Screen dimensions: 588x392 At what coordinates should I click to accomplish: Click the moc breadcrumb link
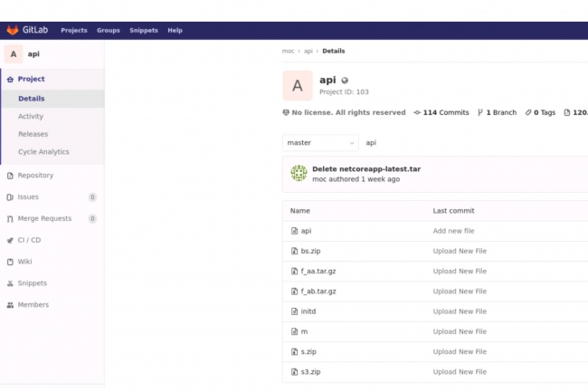pyautogui.click(x=288, y=52)
